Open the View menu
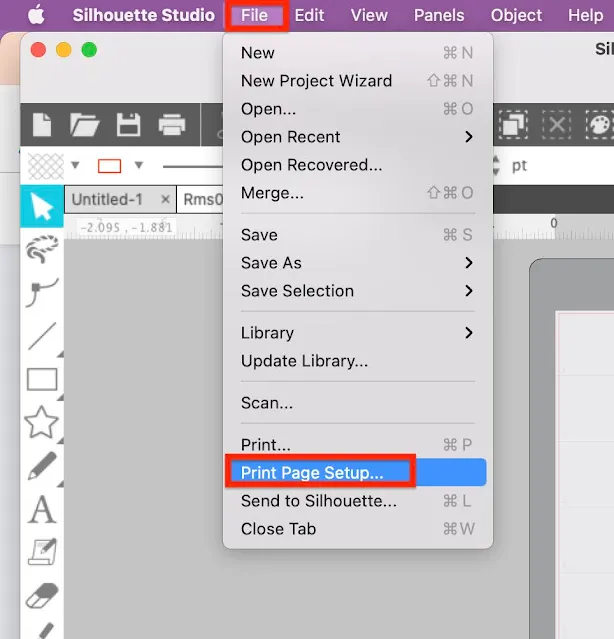614x639 pixels. tap(369, 15)
